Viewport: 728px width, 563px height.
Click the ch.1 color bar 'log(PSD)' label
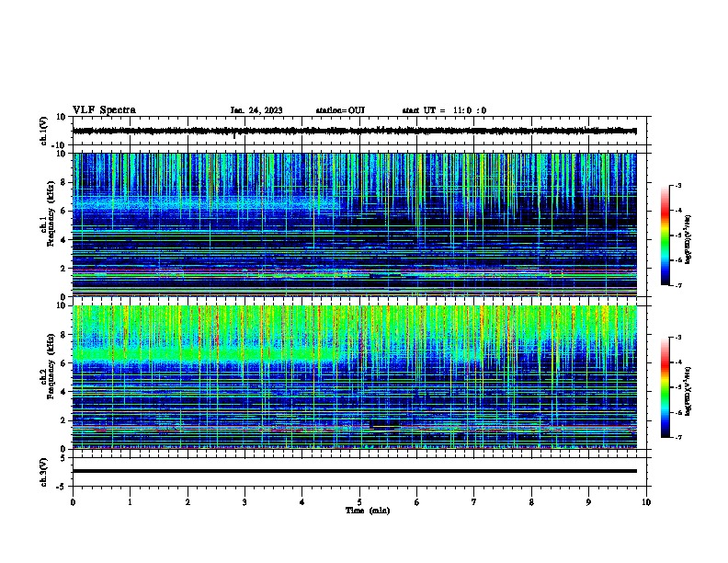(x=688, y=239)
